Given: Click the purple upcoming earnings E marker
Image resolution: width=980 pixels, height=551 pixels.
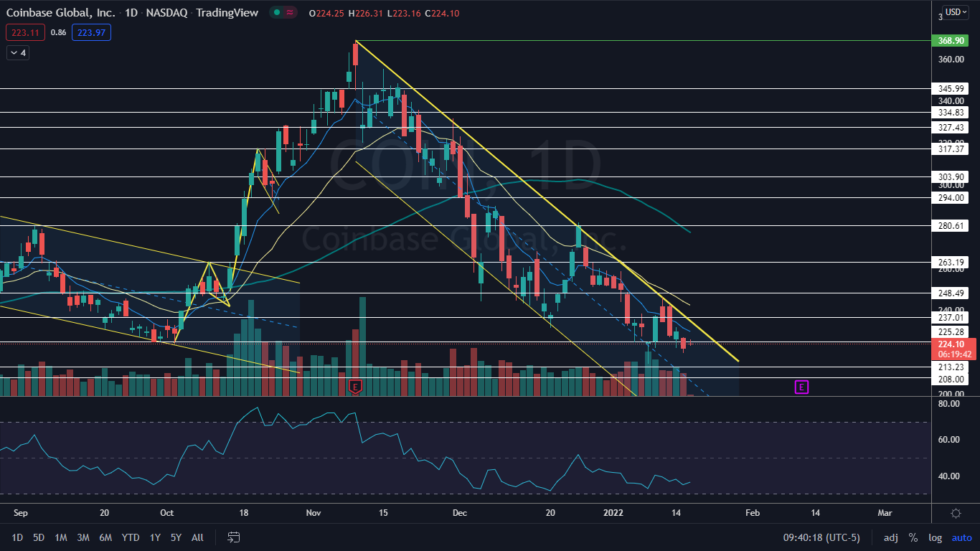Looking at the screenshot, I should click(801, 387).
